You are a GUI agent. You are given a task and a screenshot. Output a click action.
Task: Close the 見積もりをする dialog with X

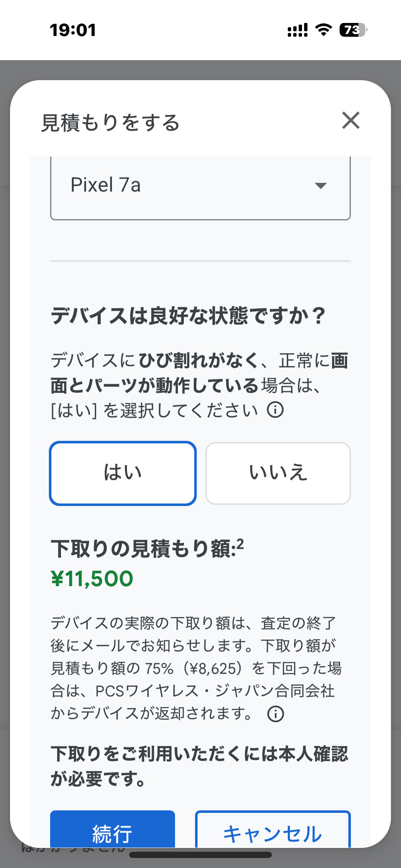click(x=350, y=121)
